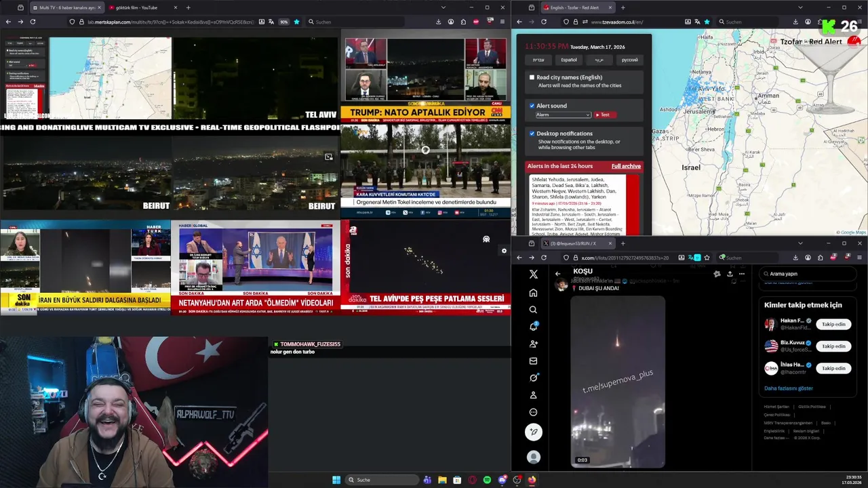Open X More options circle icon

[x=533, y=412]
